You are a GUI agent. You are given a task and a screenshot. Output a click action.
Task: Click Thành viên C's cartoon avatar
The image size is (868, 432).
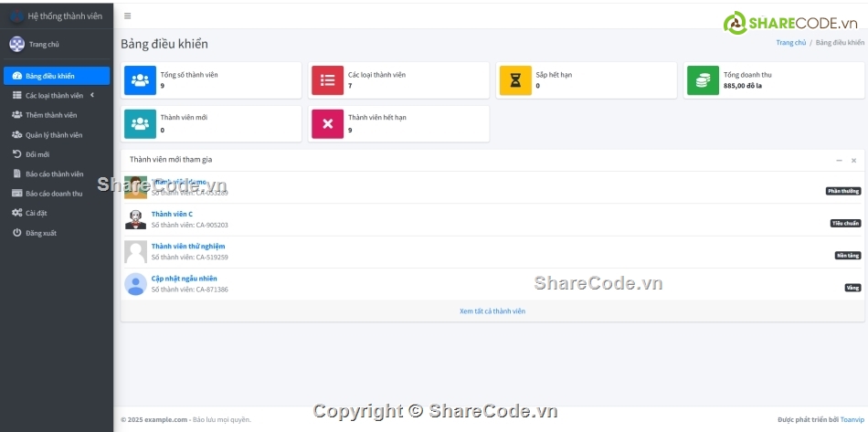135,219
